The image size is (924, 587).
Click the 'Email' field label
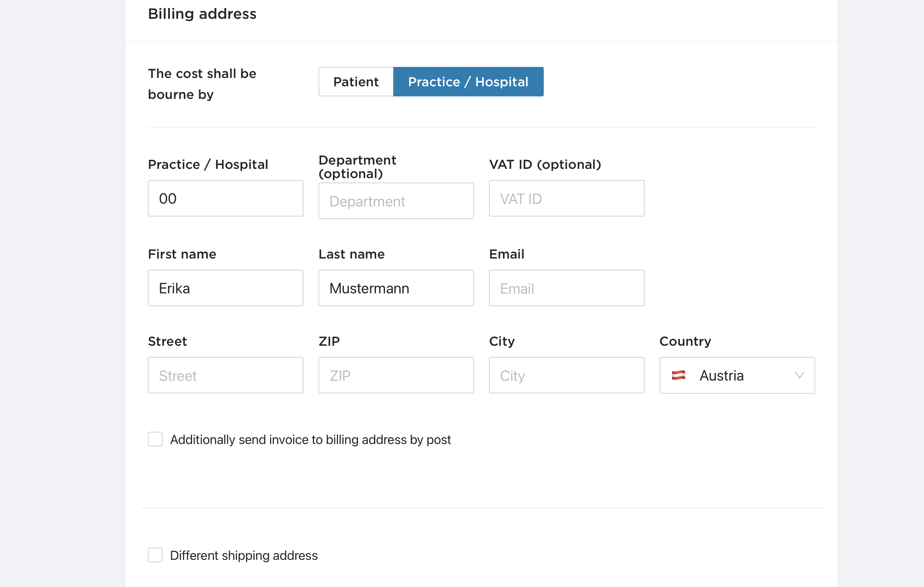(506, 254)
